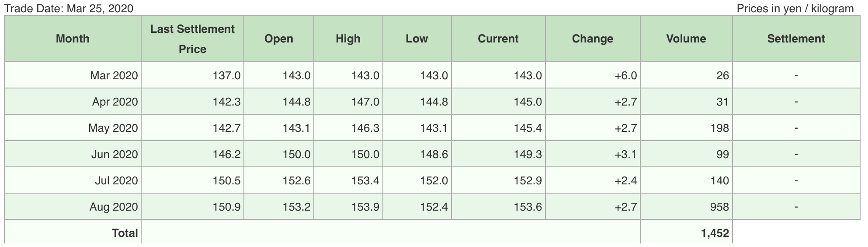Click the Month column header
Screen dimensions: 868x247
[x=73, y=39]
